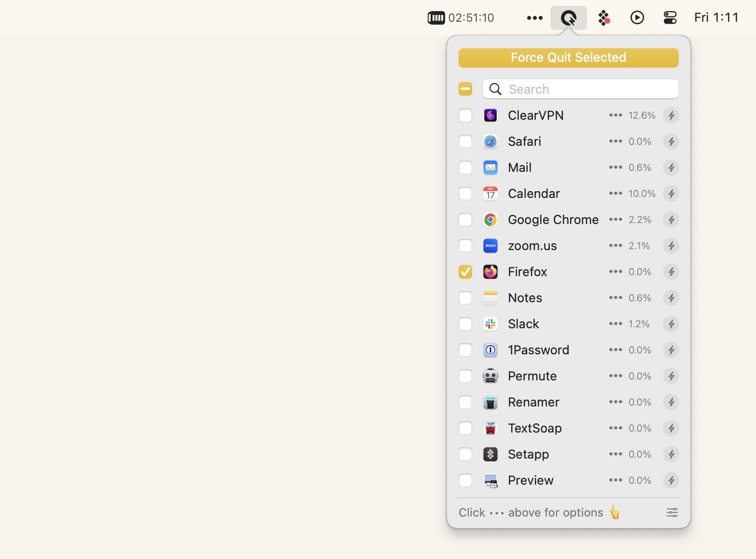Open the Setapp menu bar icon
This screenshot has width=756, height=559.
(604, 18)
